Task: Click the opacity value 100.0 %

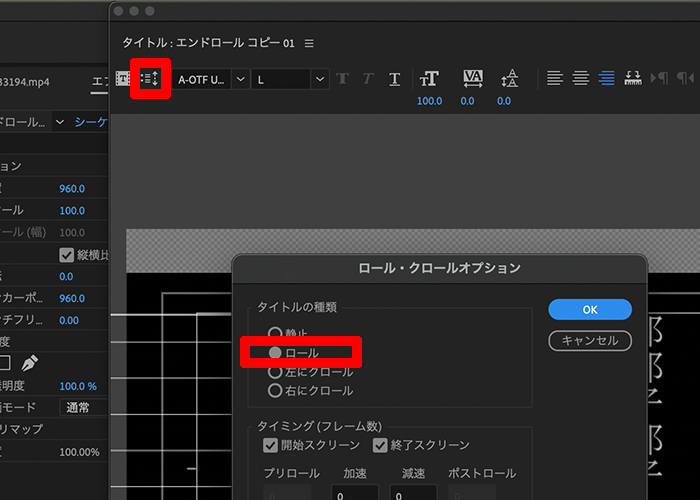Action: [x=78, y=386]
